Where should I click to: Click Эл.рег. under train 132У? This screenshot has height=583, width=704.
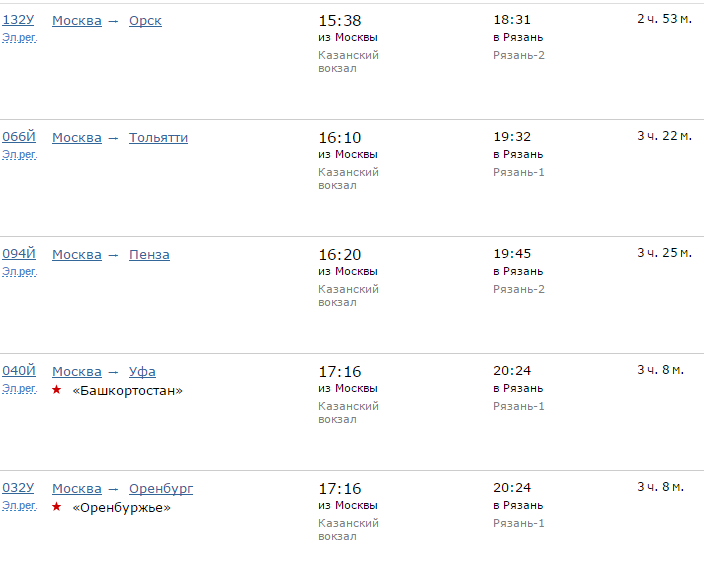tap(19, 38)
